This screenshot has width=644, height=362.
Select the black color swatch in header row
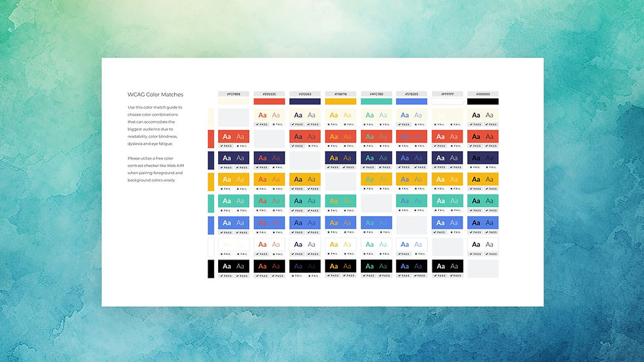pyautogui.click(x=483, y=101)
